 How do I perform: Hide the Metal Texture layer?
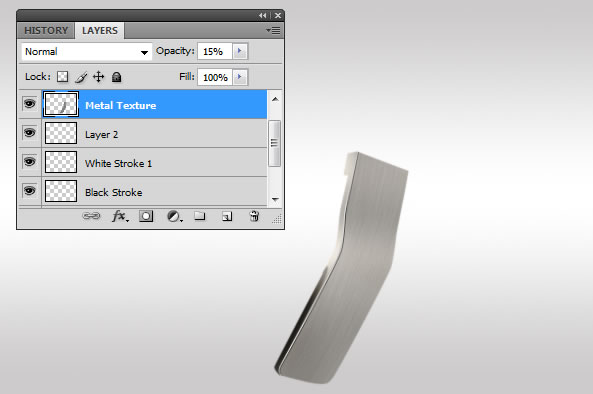pos(29,104)
